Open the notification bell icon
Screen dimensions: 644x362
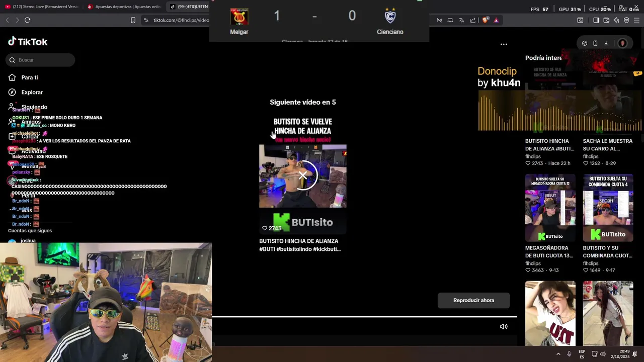click(x=635, y=354)
